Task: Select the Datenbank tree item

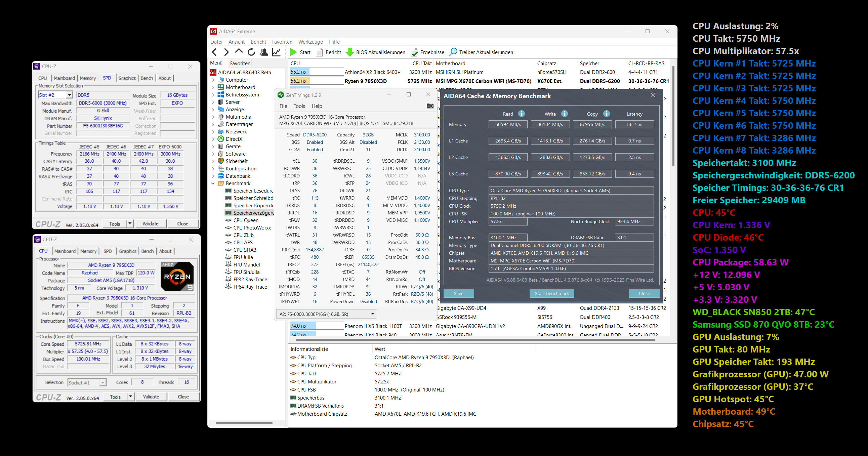Action: coord(238,176)
